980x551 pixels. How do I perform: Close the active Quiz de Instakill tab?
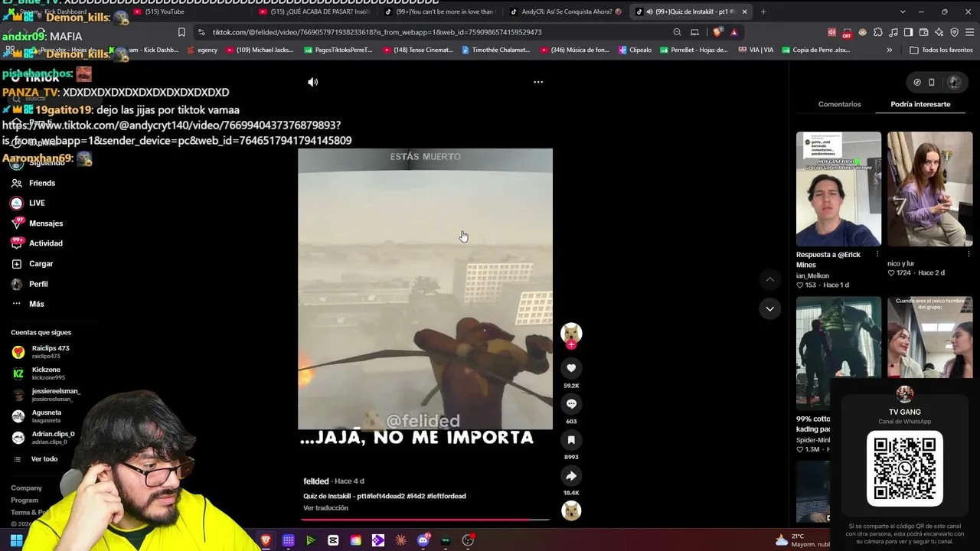pyautogui.click(x=744, y=11)
